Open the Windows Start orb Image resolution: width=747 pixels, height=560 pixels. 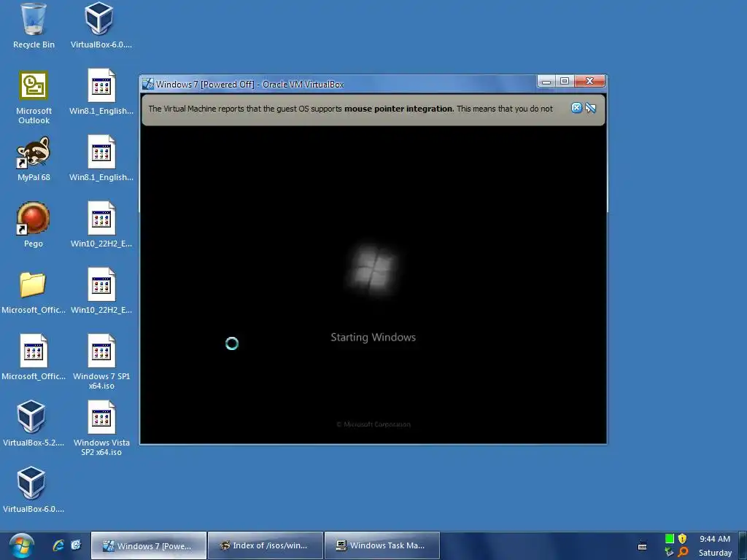coord(21,545)
